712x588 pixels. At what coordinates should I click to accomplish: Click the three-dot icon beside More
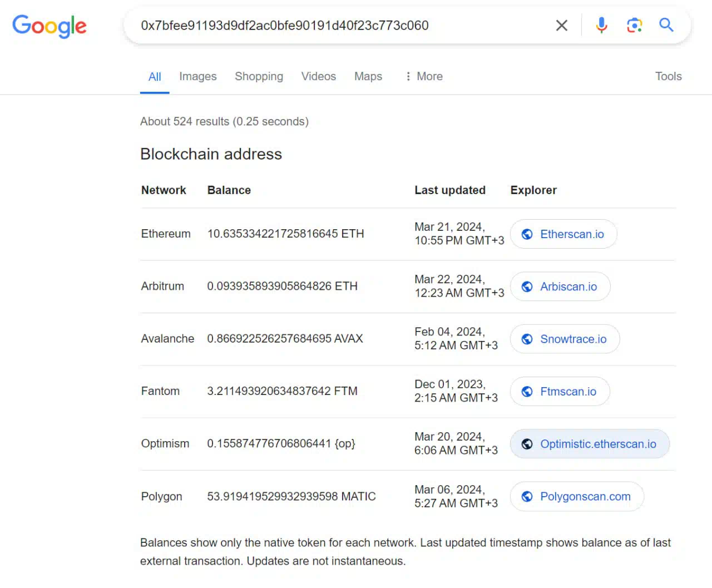[x=408, y=76]
